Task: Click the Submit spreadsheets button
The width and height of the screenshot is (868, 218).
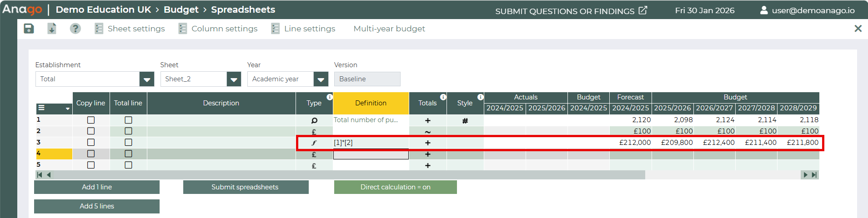Action: (x=246, y=187)
